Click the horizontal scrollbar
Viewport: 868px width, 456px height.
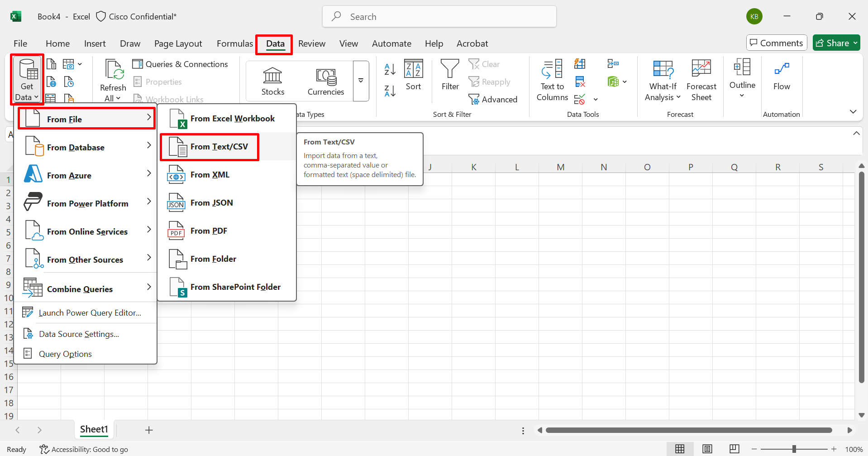coord(689,430)
